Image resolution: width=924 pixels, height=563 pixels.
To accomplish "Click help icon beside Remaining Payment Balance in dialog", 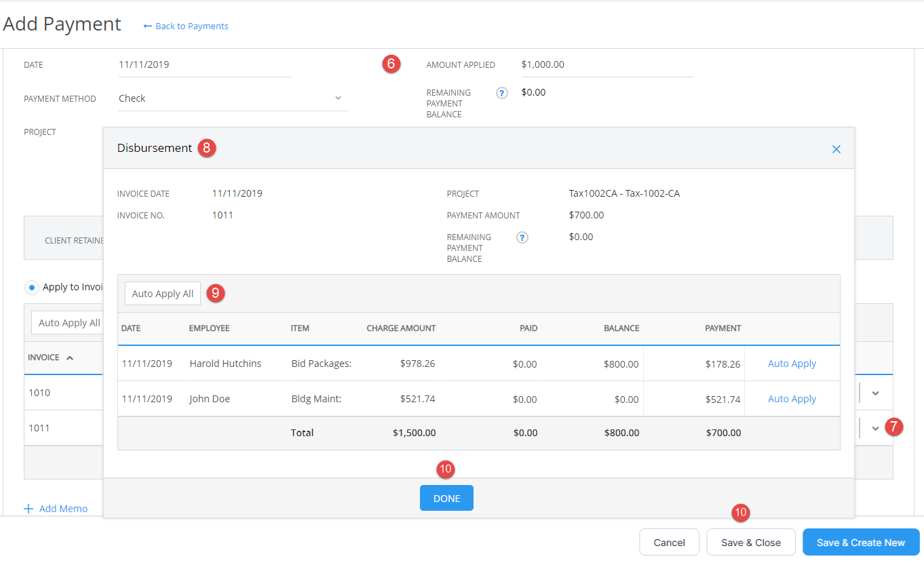I will (x=522, y=237).
